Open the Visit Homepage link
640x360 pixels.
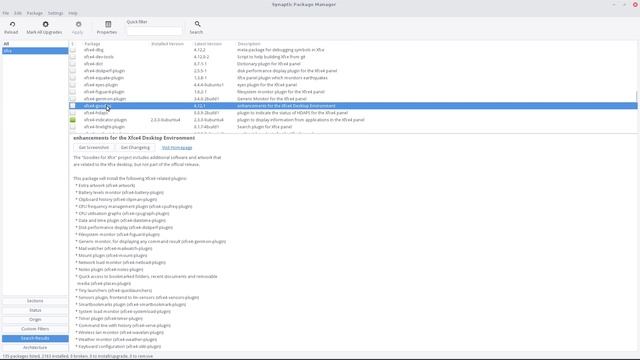[x=177, y=148]
